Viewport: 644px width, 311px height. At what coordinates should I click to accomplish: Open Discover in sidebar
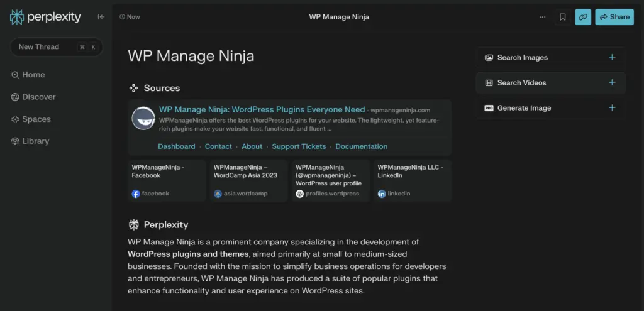point(33,97)
